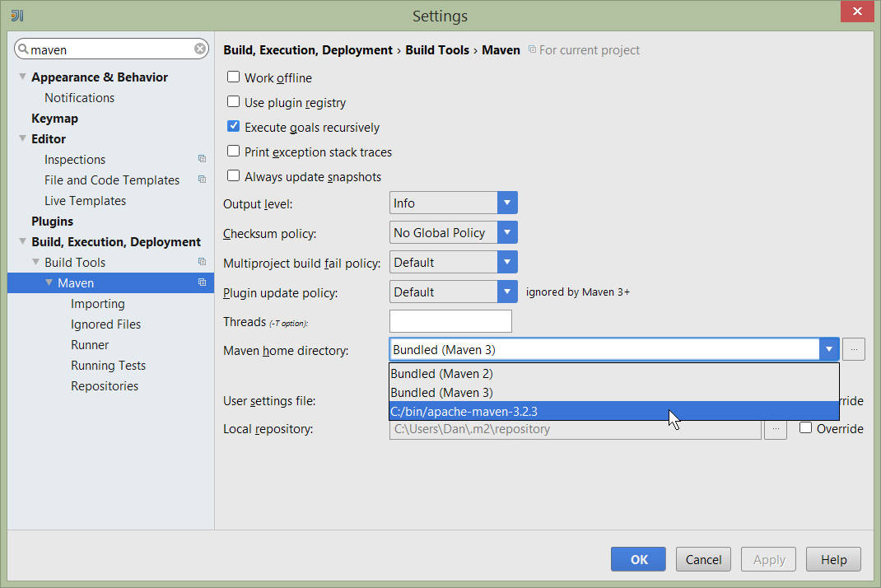
Task: Click the project icon beside Build Tools
Action: pos(202,262)
